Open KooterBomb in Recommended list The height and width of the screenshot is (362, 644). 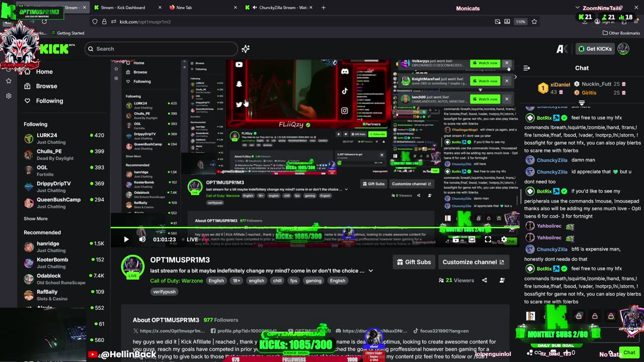64,262
